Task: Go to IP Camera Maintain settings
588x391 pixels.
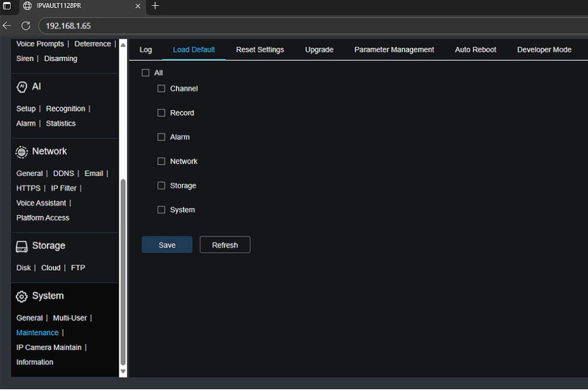Action: click(49, 347)
